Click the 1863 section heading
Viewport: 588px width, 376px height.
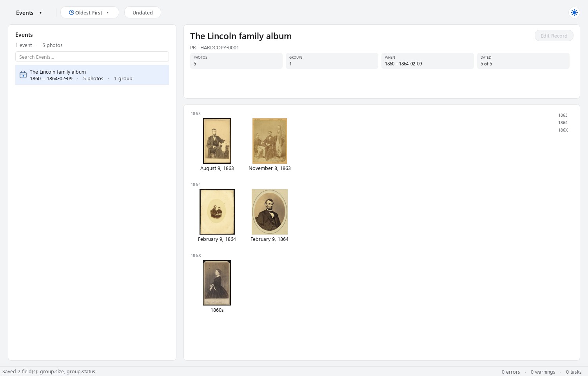coord(196,114)
